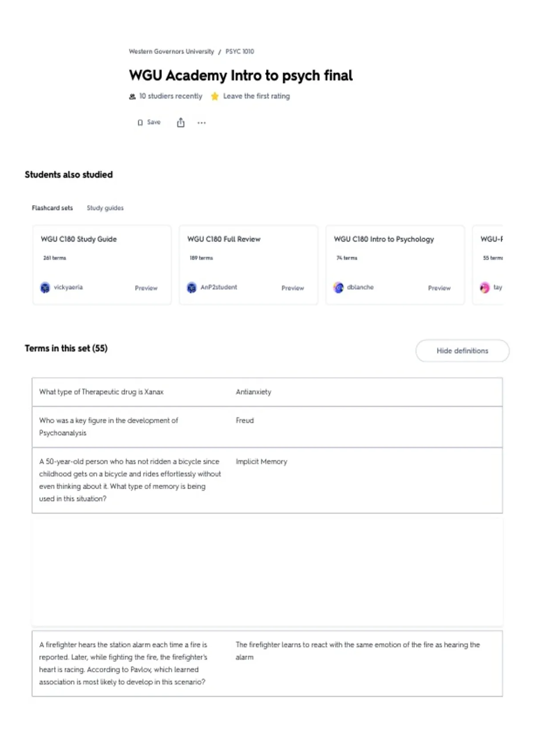
Task: Open the vickyaeria username
Action: coord(68,287)
